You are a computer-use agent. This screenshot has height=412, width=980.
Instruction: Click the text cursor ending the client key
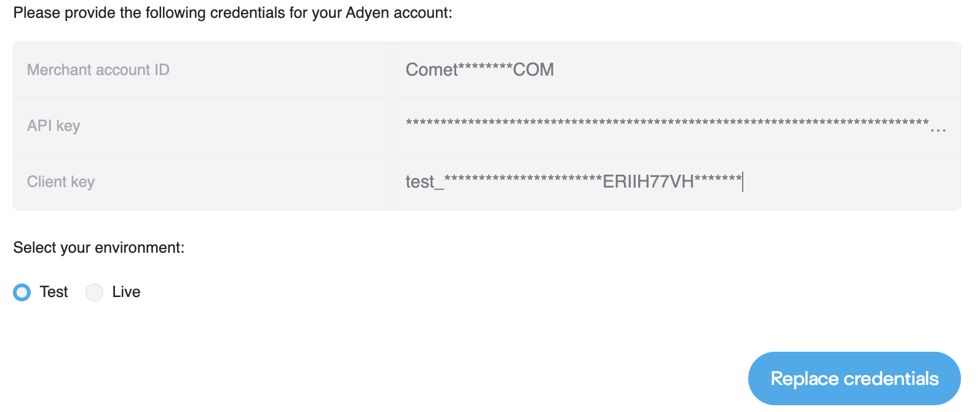tap(743, 182)
